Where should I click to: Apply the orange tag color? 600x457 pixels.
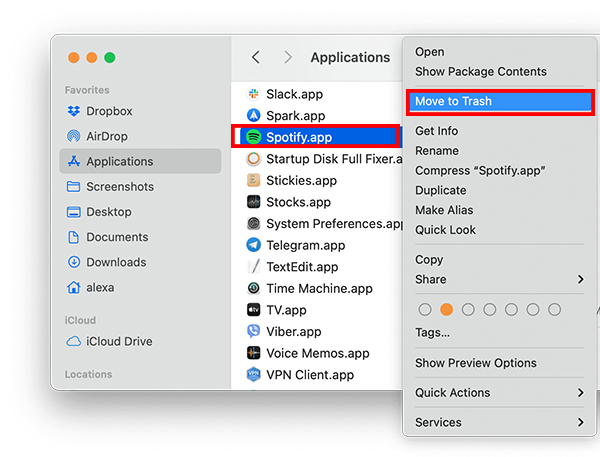pyautogui.click(x=446, y=309)
